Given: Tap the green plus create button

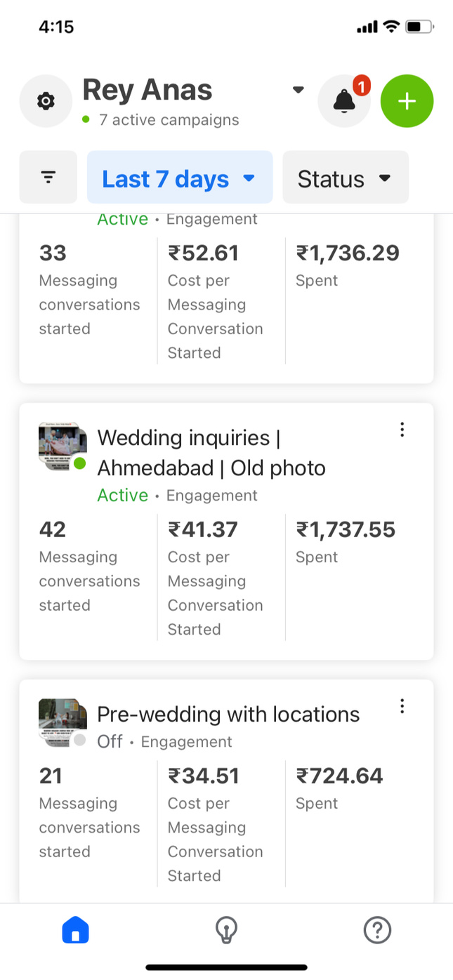Looking at the screenshot, I should coord(407,102).
